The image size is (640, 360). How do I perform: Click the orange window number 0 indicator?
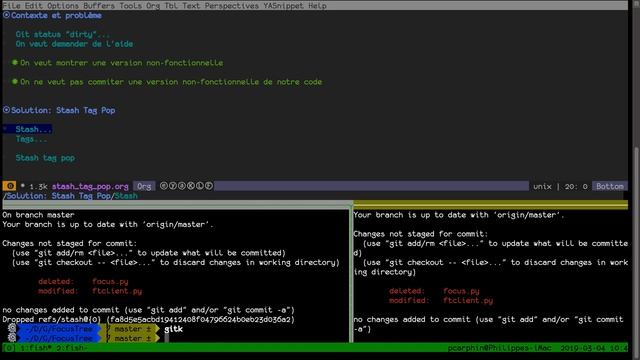(9, 186)
